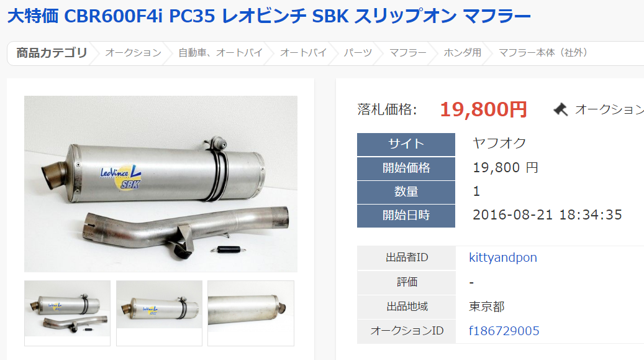View main LeoVince SBK muffler photo
The image size is (644, 360).
pyautogui.click(x=161, y=184)
